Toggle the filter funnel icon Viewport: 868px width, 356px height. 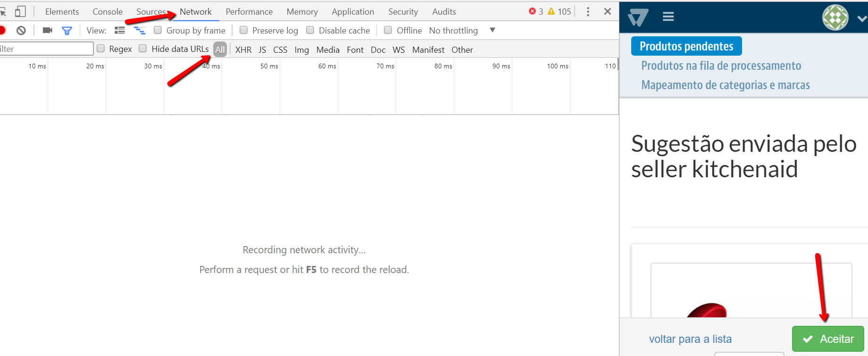coord(67,31)
